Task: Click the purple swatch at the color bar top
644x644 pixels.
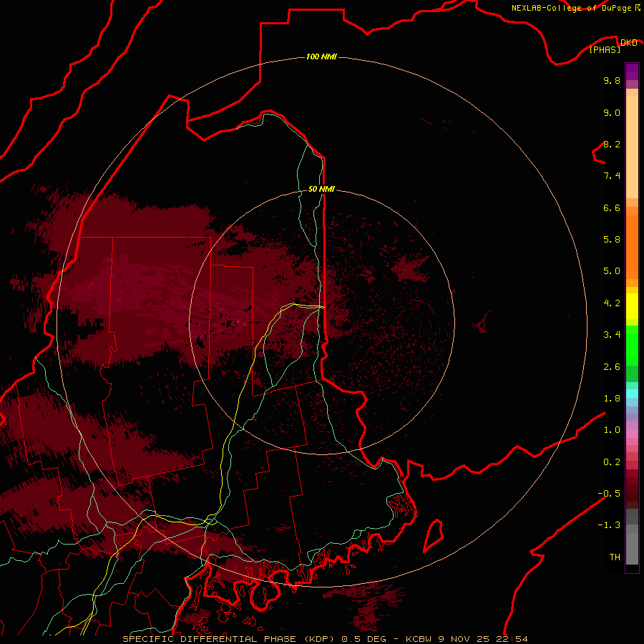Action: 632,72
